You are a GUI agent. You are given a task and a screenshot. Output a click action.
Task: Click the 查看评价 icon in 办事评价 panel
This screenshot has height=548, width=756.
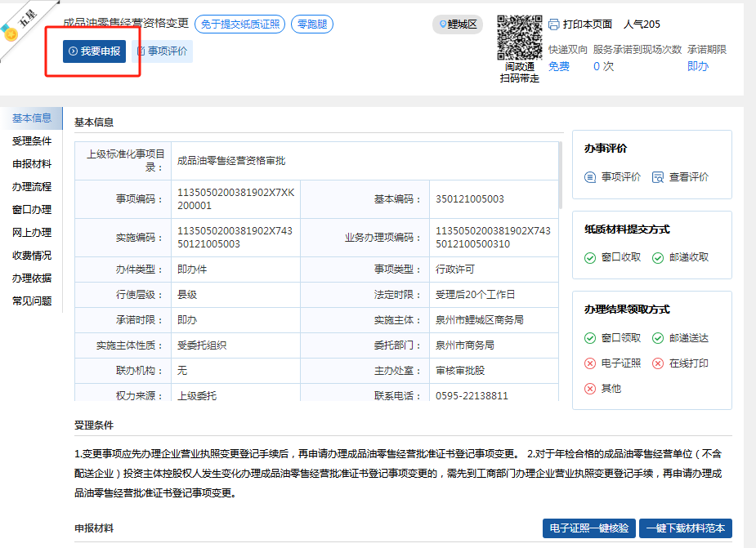click(x=658, y=177)
